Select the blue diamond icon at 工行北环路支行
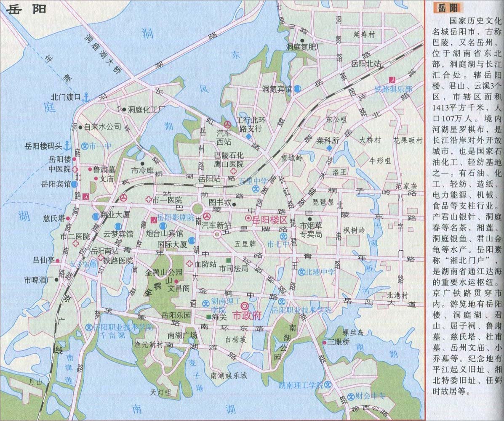504x421 pixels. coord(249,137)
